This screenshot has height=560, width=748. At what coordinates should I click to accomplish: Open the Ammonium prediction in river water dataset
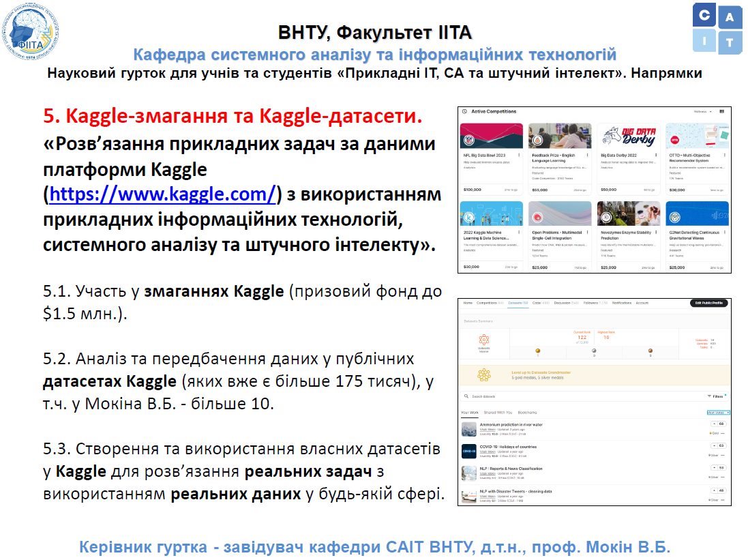point(511,424)
